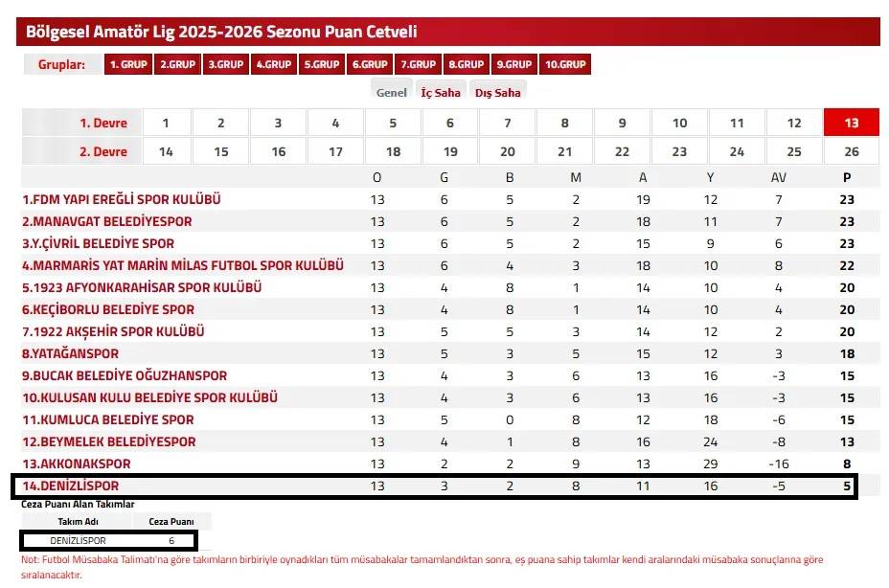Show the Dış Saha standings
Screen dimensions: 889x588
click(497, 92)
